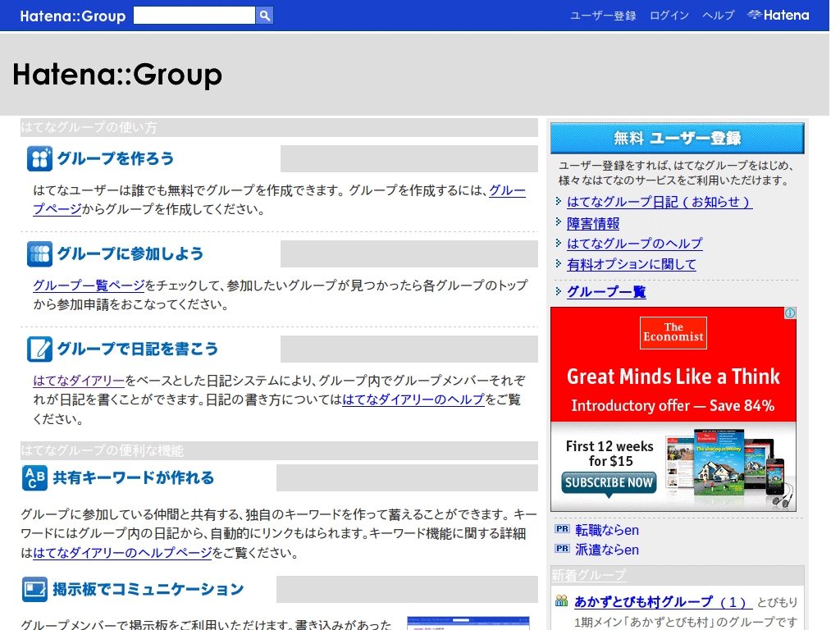
Task: Click the PR icon beside 派遣ならen
Action: 562,548
